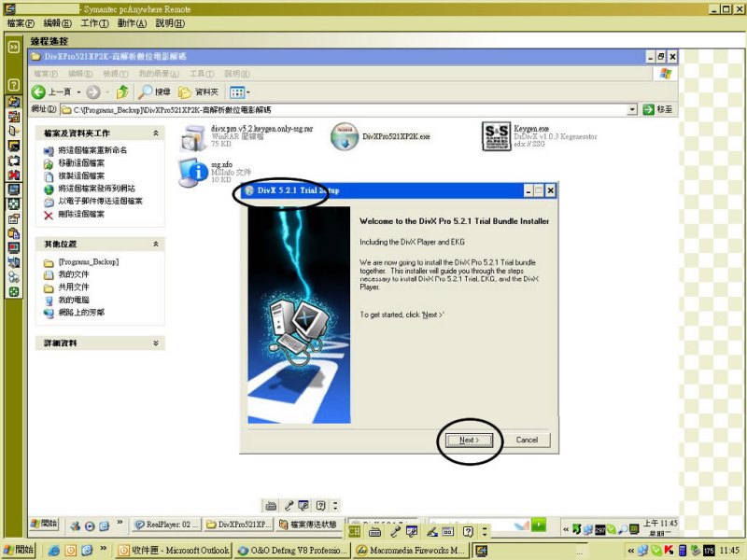Image resolution: width=747 pixels, height=560 pixels.
Task: Select the Keygen.exe file icon
Action: [496, 136]
